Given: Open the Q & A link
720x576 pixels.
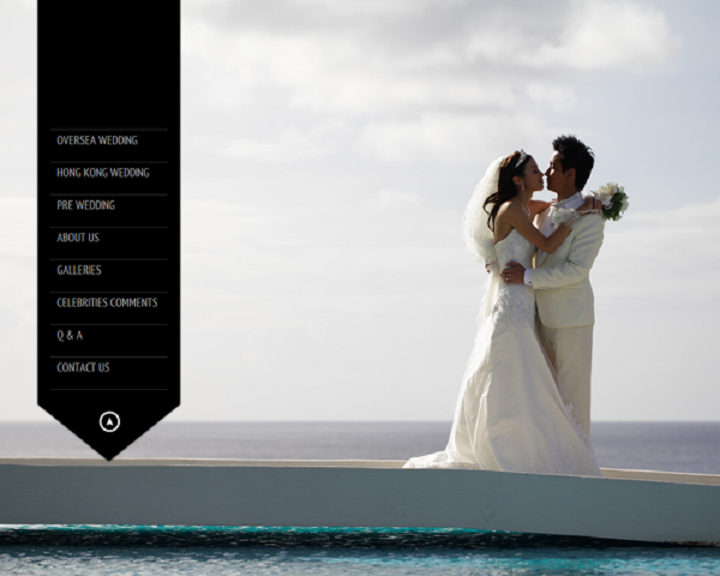Looking at the screenshot, I should pos(70,335).
